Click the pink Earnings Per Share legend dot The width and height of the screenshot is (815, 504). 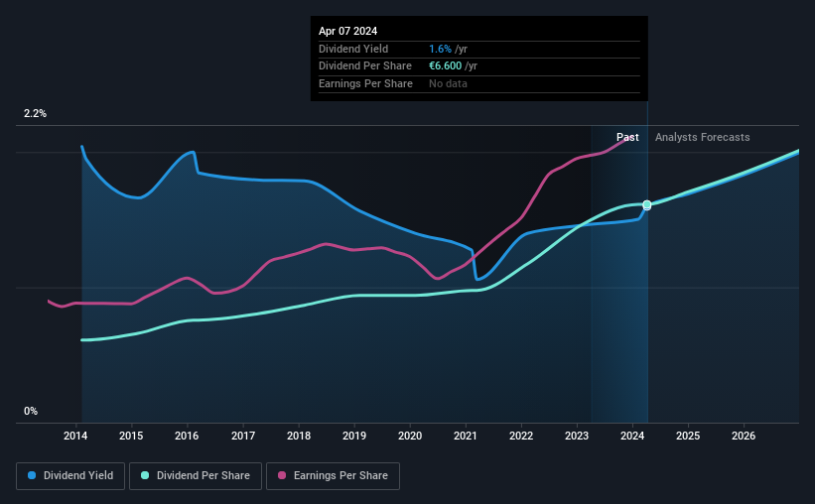click(282, 475)
